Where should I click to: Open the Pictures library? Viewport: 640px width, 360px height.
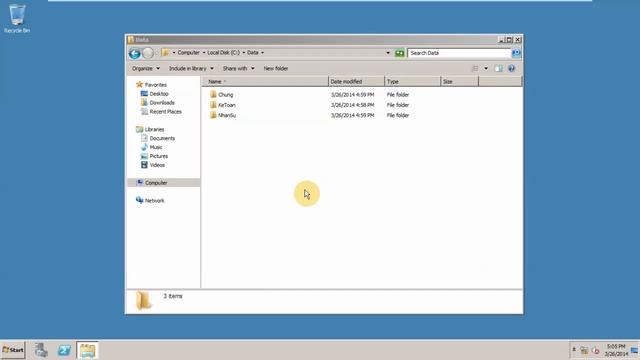tap(158, 156)
